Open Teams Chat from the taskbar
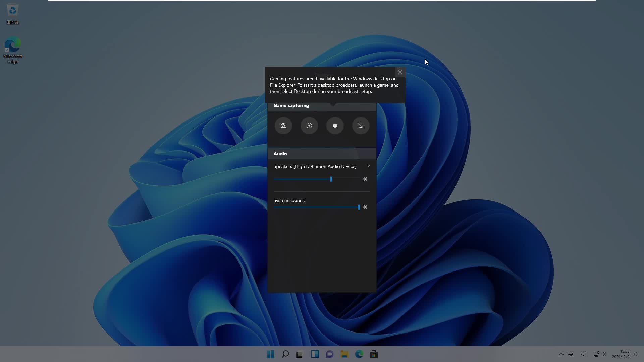This screenshot has height=362, width=644. 330,354
